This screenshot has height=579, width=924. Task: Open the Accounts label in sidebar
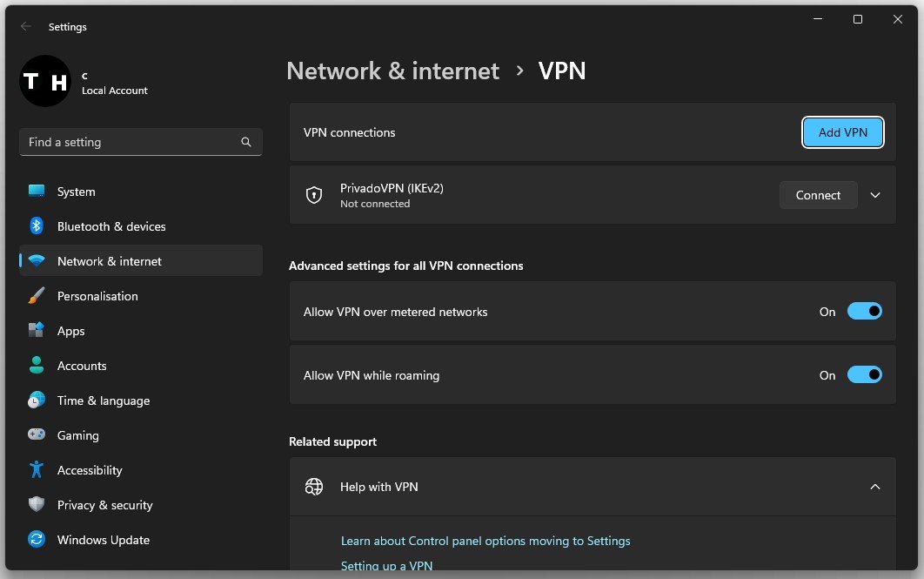click(x=82, y=366)
